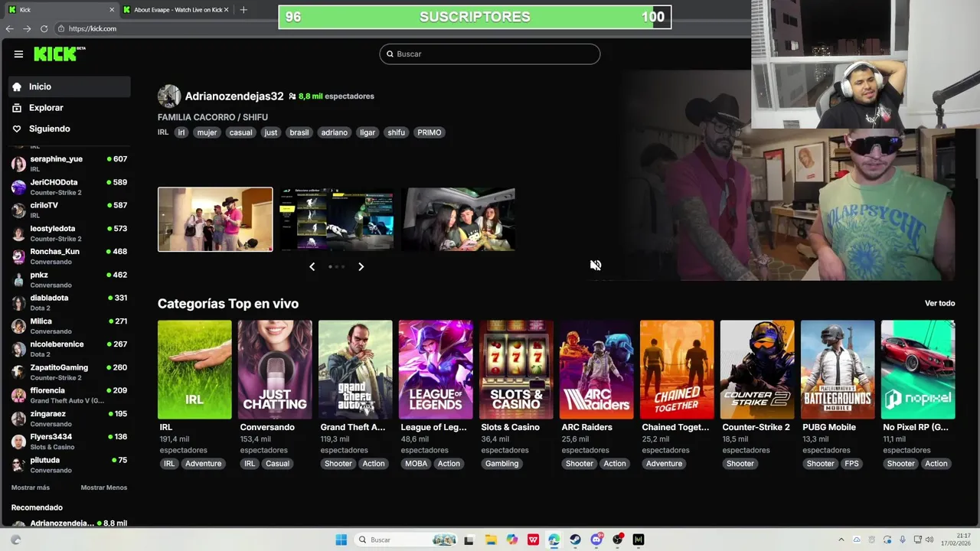Open Counter-Strike 2 category card
Viewport: 980px width, 551px height.
(757, 370)
